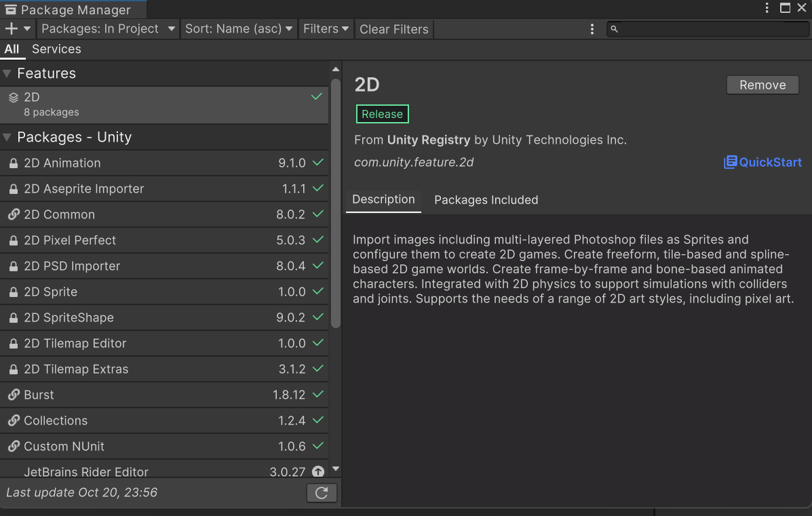The height and width of the screenshot is (516, 812).
Task: Open the add package plus dropdown
Action: (x=18, y=29)
